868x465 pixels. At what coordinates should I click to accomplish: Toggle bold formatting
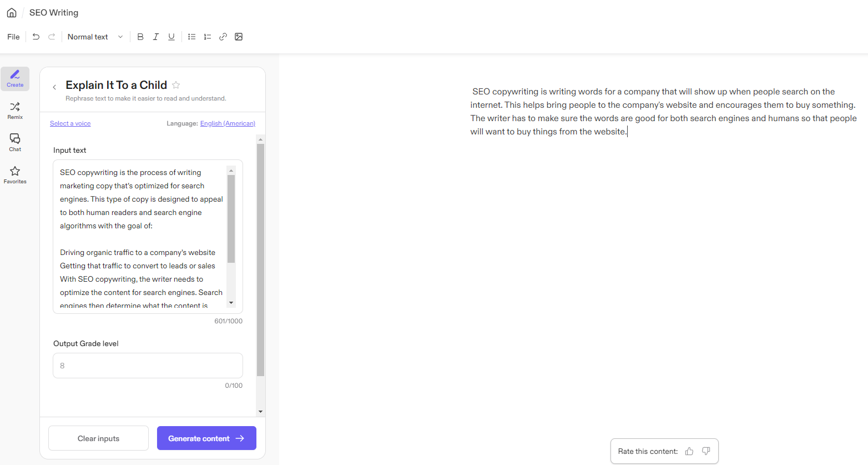click(140, 37)
